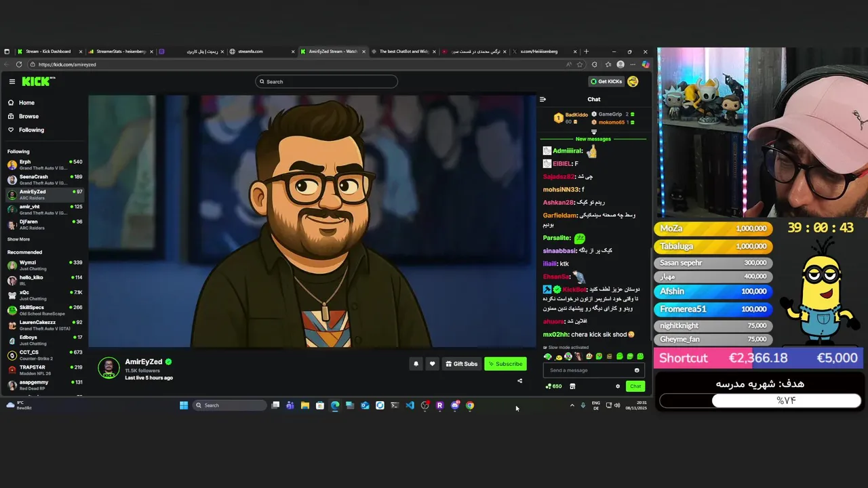Click the speaker volume tray icon

click(x=618, y=405)
